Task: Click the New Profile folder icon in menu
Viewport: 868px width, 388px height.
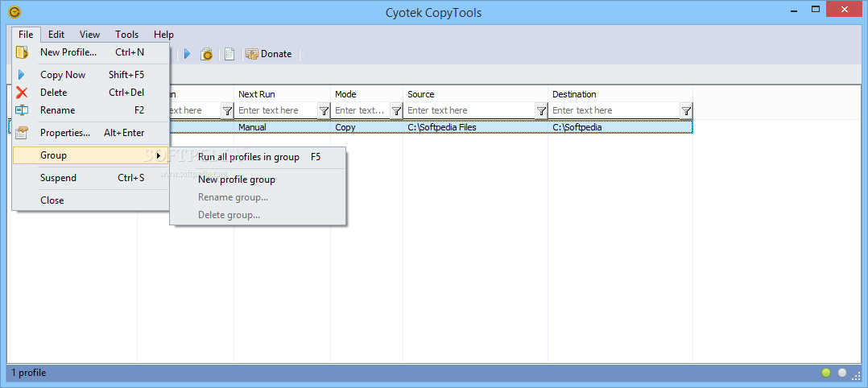Action: pyautogui.click(x=23, y=52)
